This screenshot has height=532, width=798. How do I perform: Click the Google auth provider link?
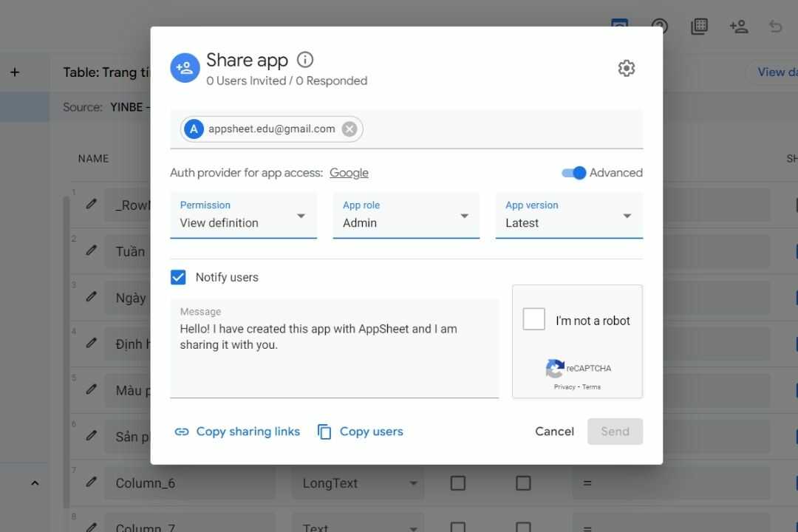pyautogui.click(x=349, y=173)
